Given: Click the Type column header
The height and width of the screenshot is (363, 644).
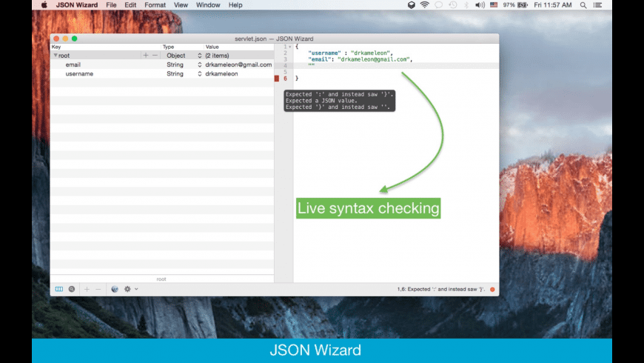Looking at the screenshot, I should tap(168, 47).
